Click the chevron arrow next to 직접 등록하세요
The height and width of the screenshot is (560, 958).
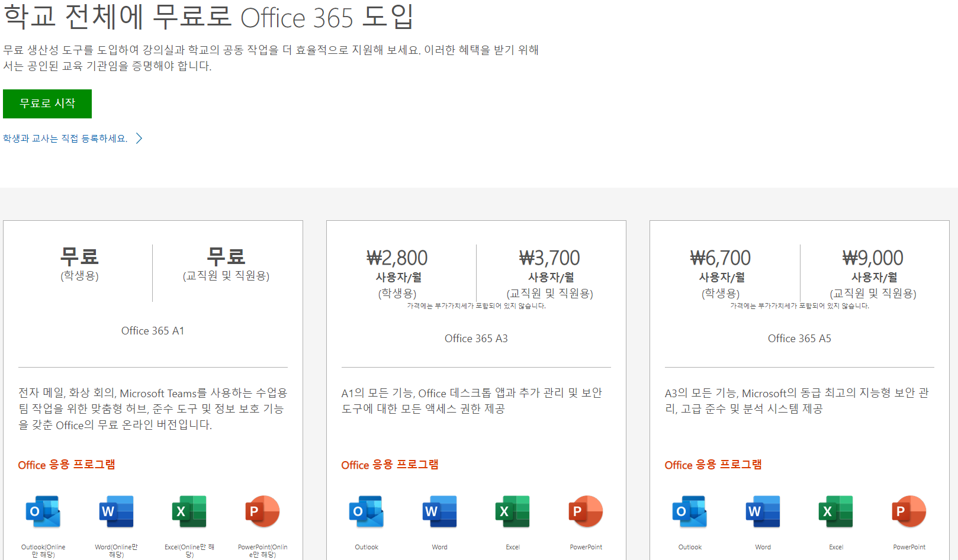pyautogui.click(x=139, y=139)
